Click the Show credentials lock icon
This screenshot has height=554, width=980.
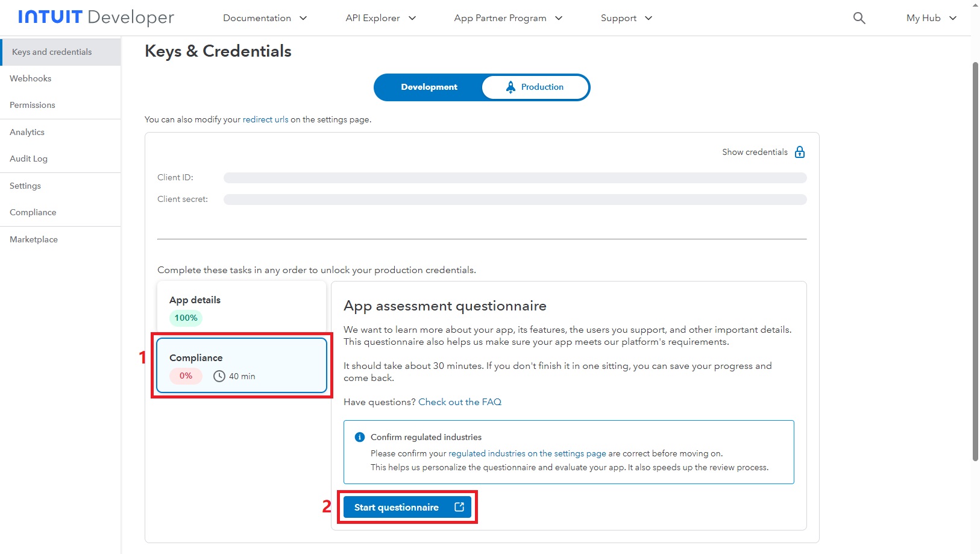(800, 152)
